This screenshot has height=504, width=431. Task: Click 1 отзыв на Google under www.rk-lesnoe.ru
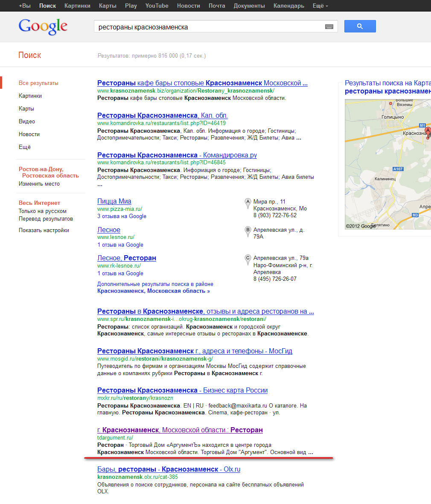[120, 274]
